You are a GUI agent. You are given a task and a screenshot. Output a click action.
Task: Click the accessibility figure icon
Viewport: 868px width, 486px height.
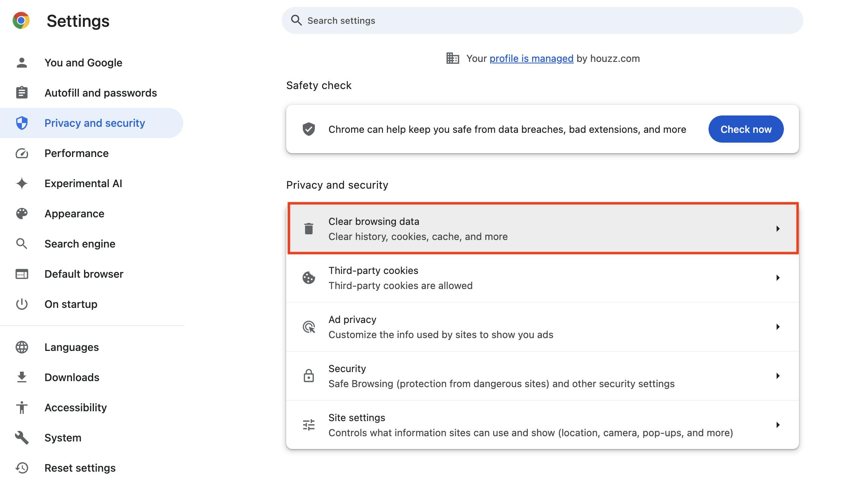(x=22, y=408)
